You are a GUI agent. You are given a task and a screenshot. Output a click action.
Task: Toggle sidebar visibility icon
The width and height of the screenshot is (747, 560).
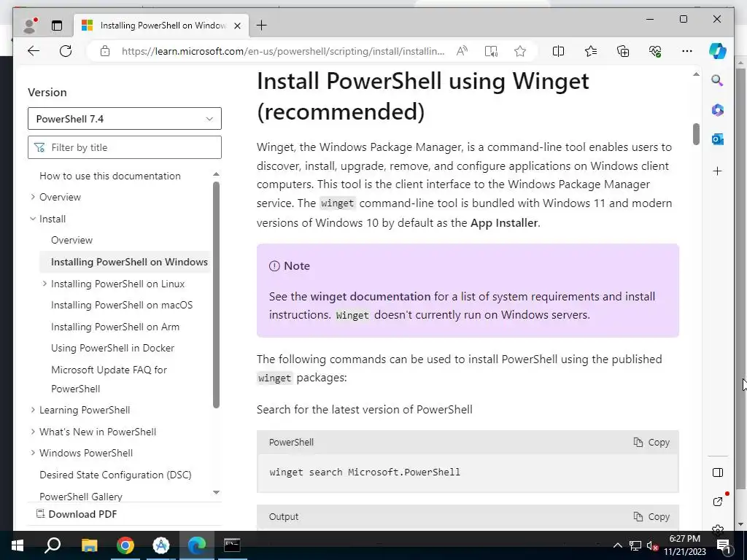coord(718,472)
